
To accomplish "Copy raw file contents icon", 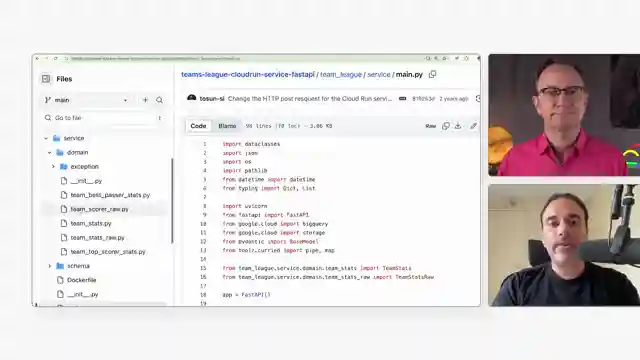I will [x=446, y=126].
